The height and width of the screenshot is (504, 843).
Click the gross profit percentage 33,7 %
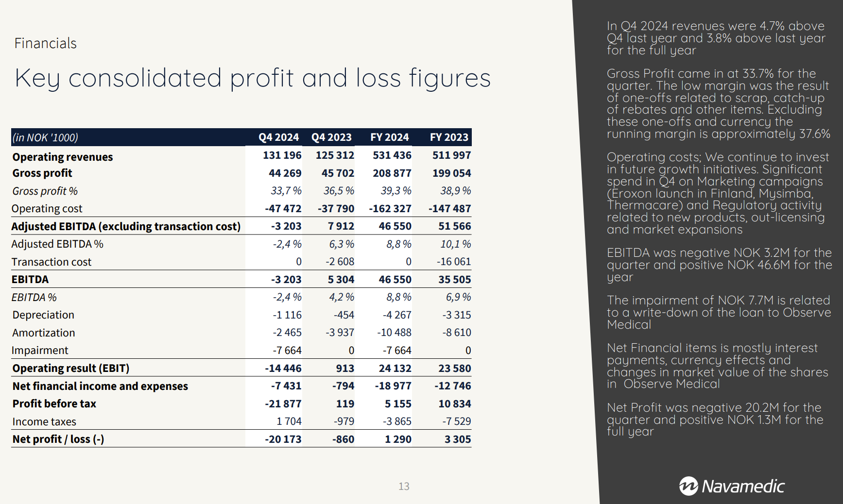click(286, 191)
